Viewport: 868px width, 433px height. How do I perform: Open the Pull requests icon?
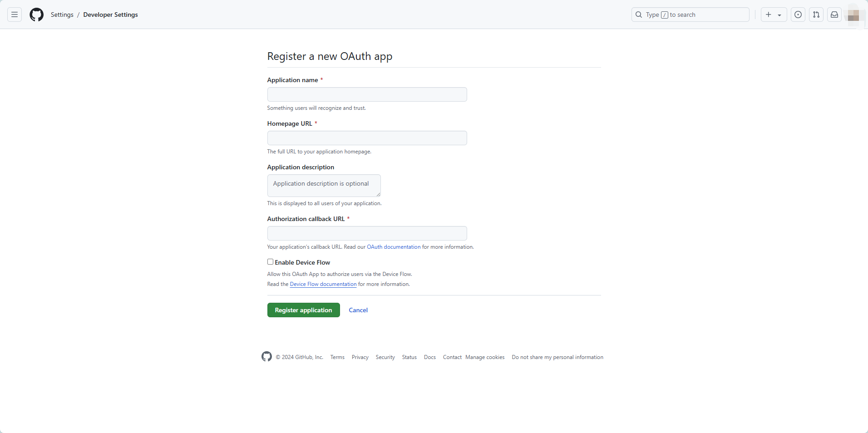(x=816, y=15)
